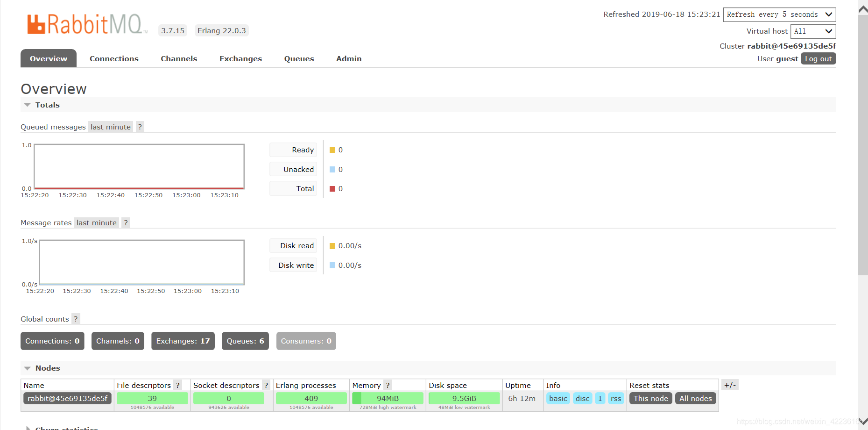This screenshot has height=430, width=868.
Task: Open help for Queued messages
Action: 140,127
